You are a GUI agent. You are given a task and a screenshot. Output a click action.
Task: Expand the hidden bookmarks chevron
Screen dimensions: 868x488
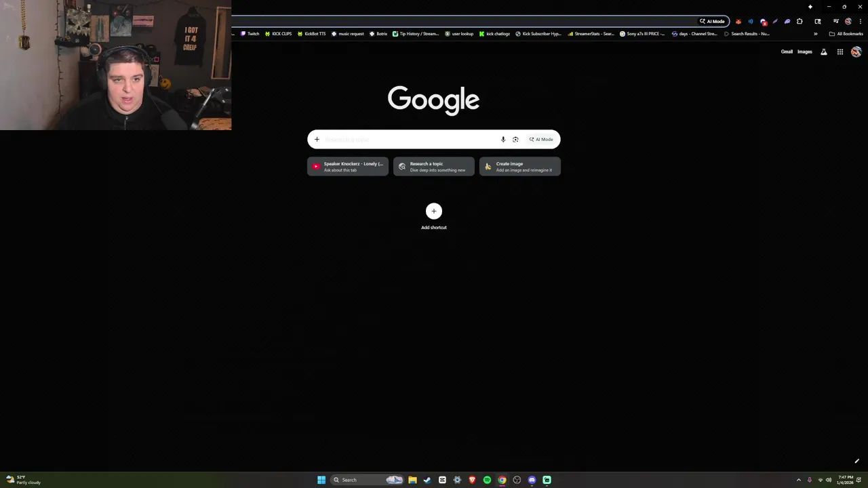point(816,34)
